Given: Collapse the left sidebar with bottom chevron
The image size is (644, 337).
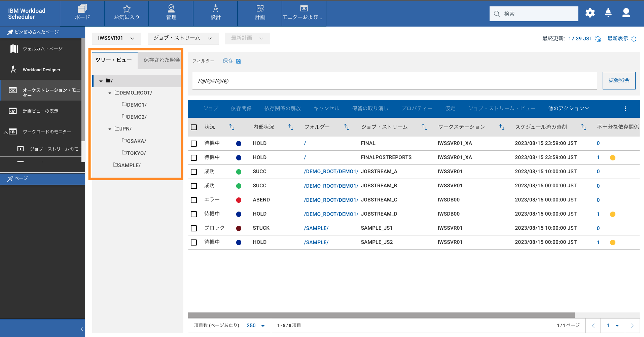Looking at the screenshot, I should coord(82,329).
